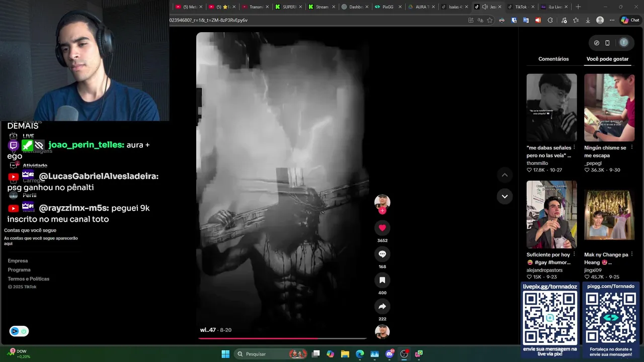This screenshot has height=362, width=644.
Task: Click the translate icon in the address bar
Action: click(480, 20)
